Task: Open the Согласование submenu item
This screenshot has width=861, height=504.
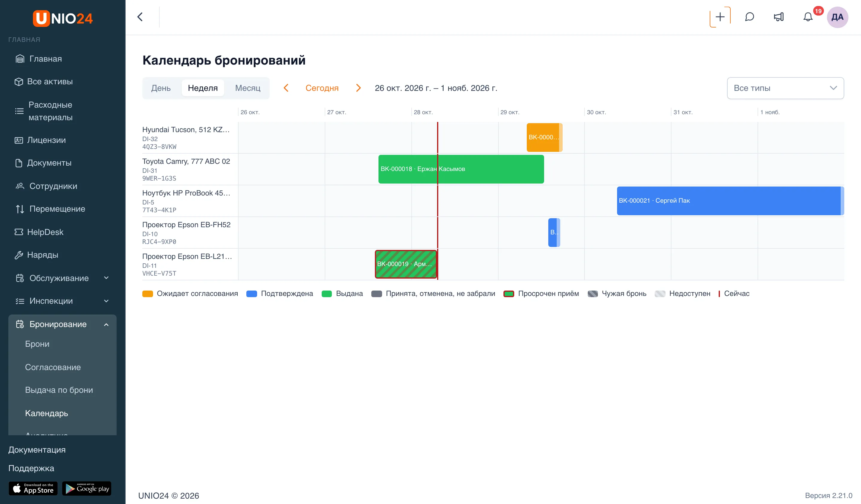Action: [x=53, y=367]
